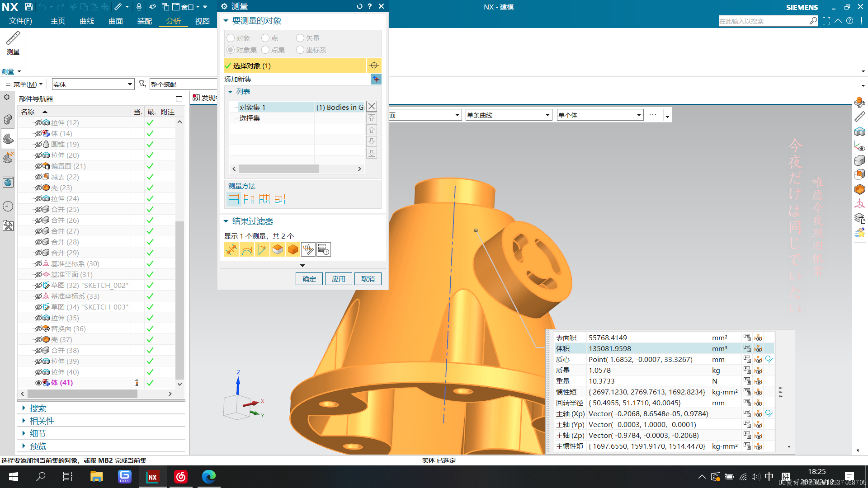
Task: Click the Part Navigator horizontal scrollbar
Action: point(82,394)
